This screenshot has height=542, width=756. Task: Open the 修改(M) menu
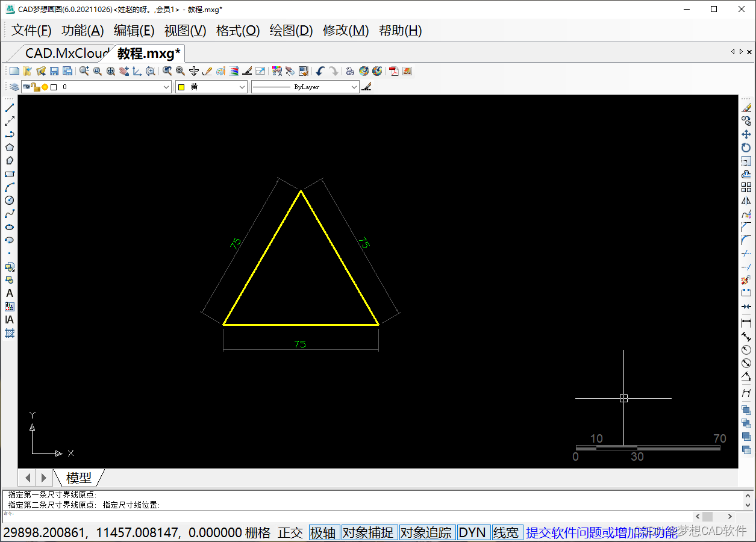[x=346, y=31]
